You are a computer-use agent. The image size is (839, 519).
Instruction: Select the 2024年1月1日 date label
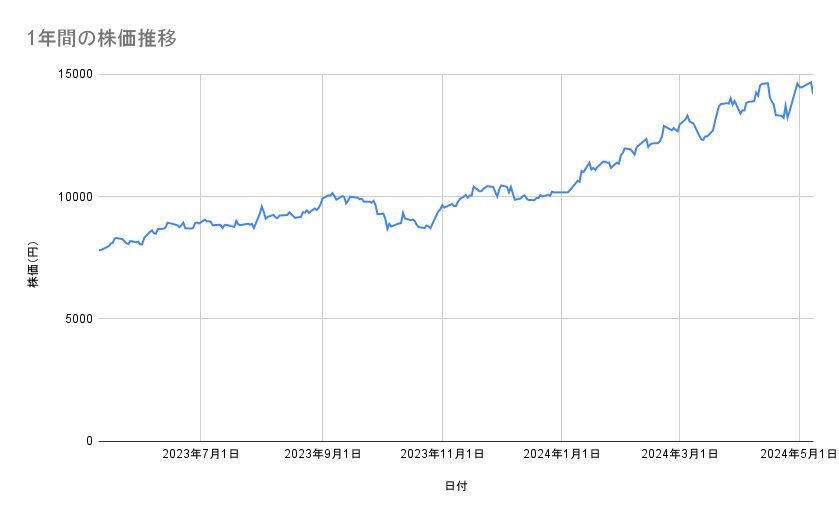pos(560,455)
